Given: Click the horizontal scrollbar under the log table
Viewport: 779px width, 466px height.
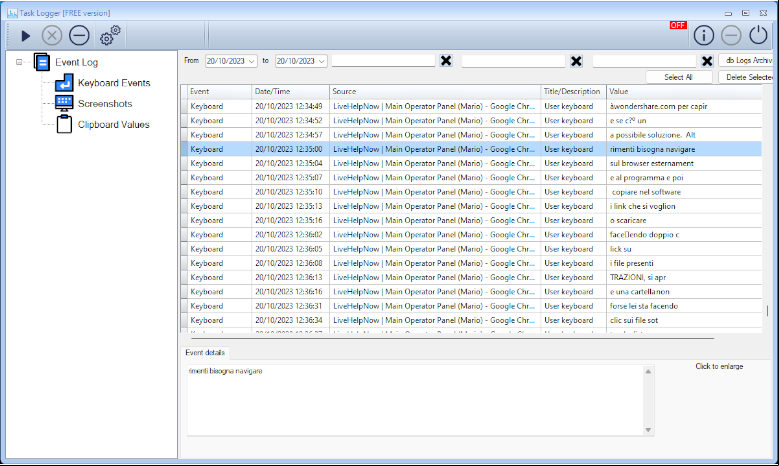Looking at the screenshot, I should point(453,338).
